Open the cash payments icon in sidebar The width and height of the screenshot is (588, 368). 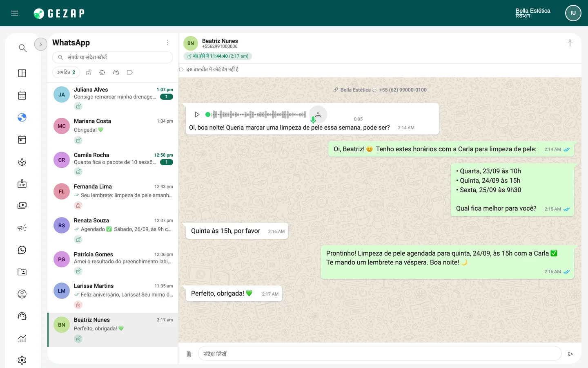point(22,205)
